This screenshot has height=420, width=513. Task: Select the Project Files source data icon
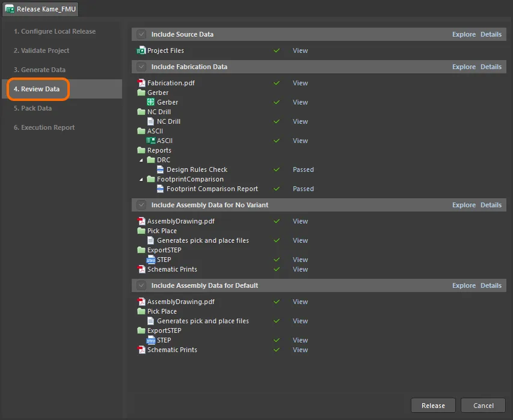pos(140,50)
